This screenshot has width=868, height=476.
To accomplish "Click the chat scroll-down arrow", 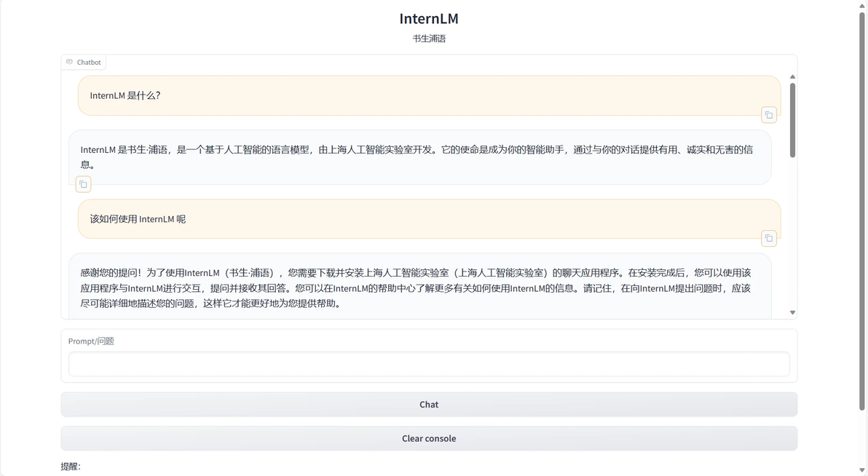I will pyautogui.click(x=792, y=313).
